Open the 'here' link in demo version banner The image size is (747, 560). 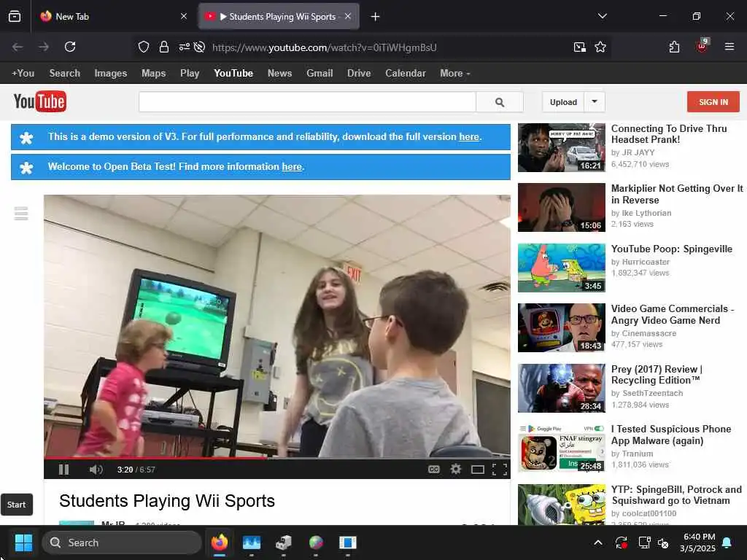pos(469,136)
